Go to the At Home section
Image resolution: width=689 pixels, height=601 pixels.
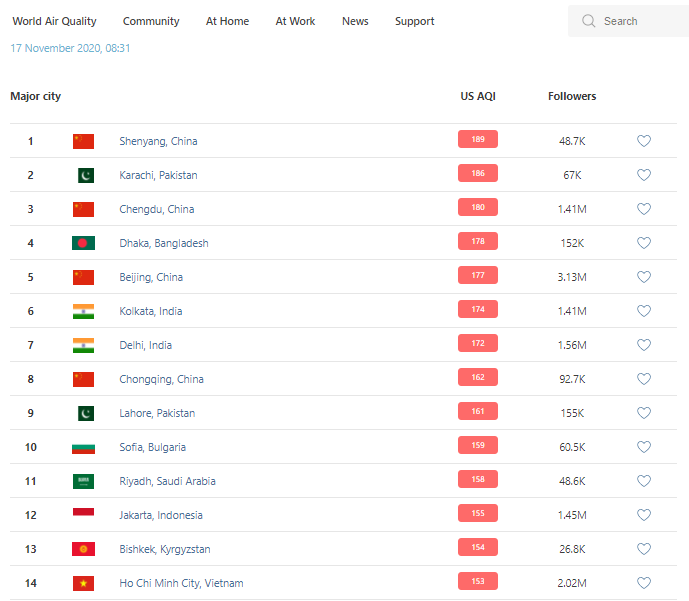tap(227, 21)
